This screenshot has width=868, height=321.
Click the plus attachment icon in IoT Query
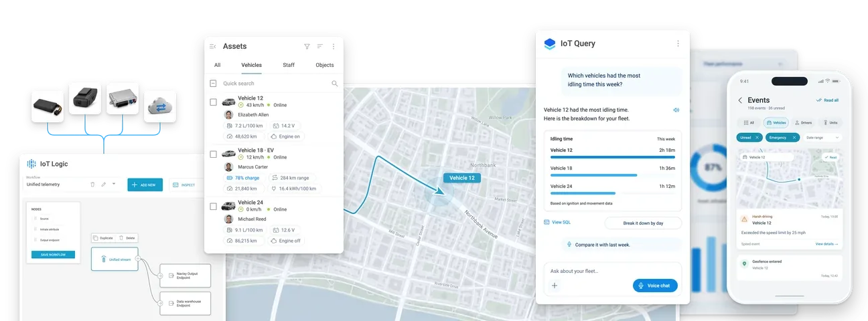point(555,286)
